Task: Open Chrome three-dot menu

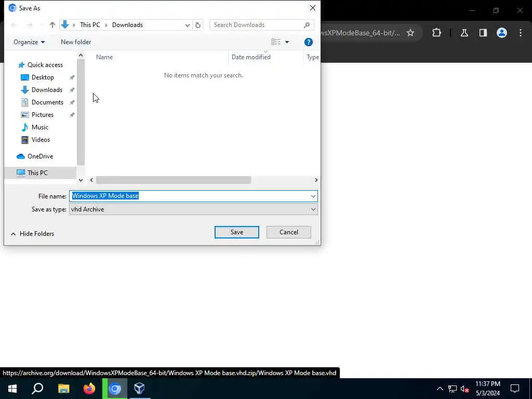Action: (x=521, y=33)
